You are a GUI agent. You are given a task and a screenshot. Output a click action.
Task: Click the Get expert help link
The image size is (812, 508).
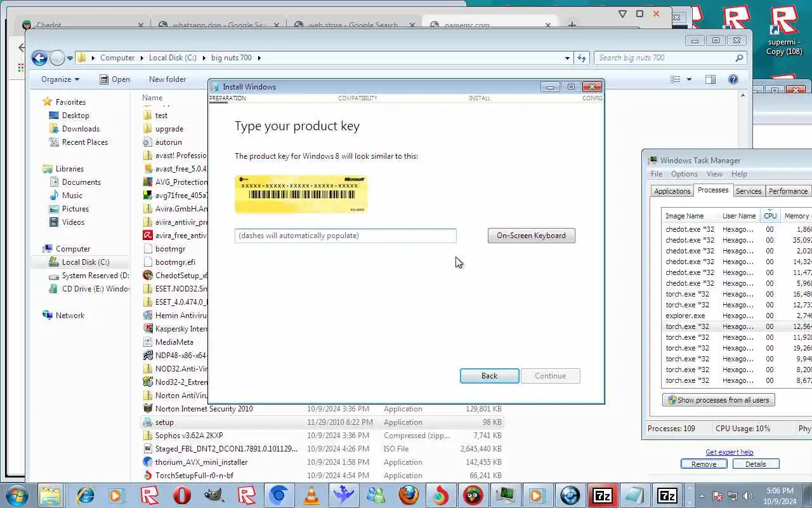click(x=730, y=452)
